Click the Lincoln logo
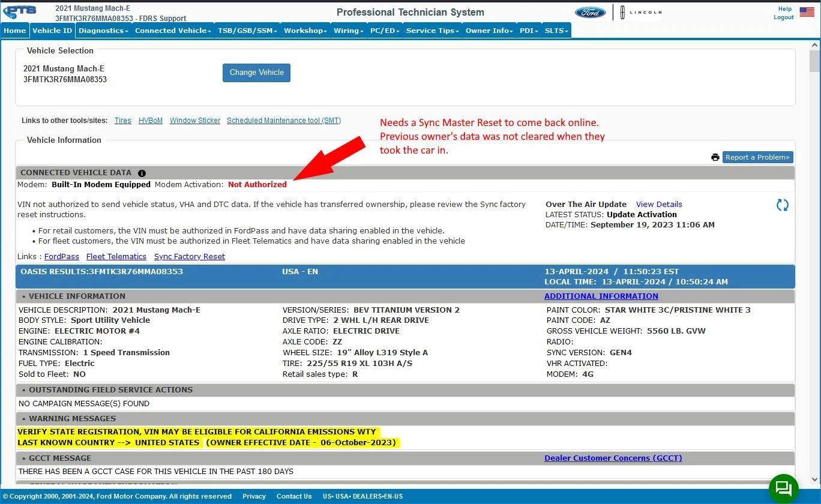This screenshot has width=821, height=504. pyautogui.click(x=640, y=12)
